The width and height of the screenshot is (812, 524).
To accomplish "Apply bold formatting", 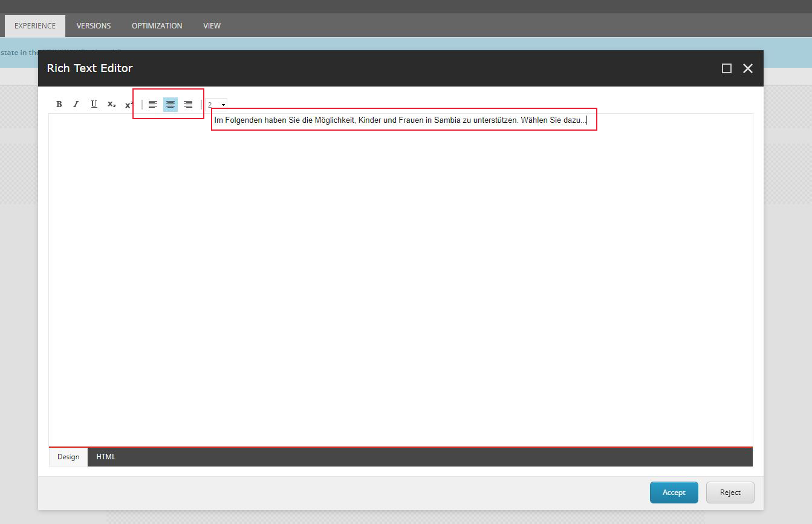I will pos(59,104).
